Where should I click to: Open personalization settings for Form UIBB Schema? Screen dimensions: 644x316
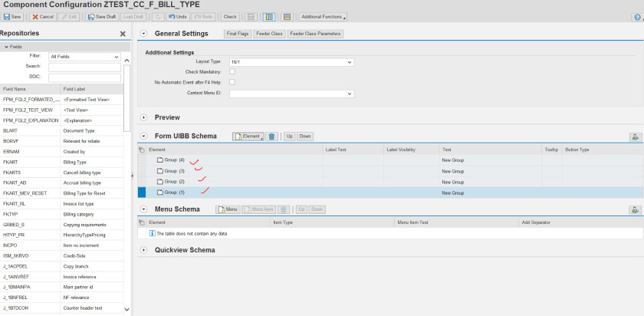635,137
